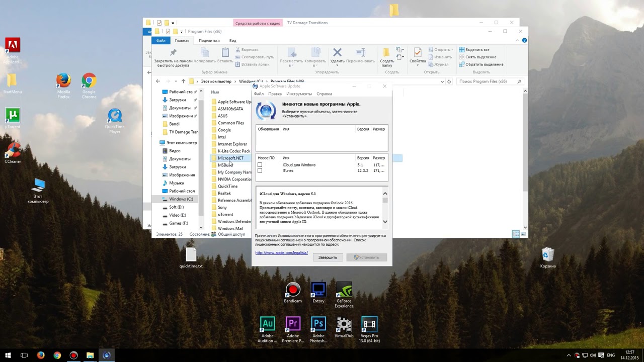
Task: Click the Explorer up-arrow navigation button
Action: pyautogui.click(x=183, y=81)
